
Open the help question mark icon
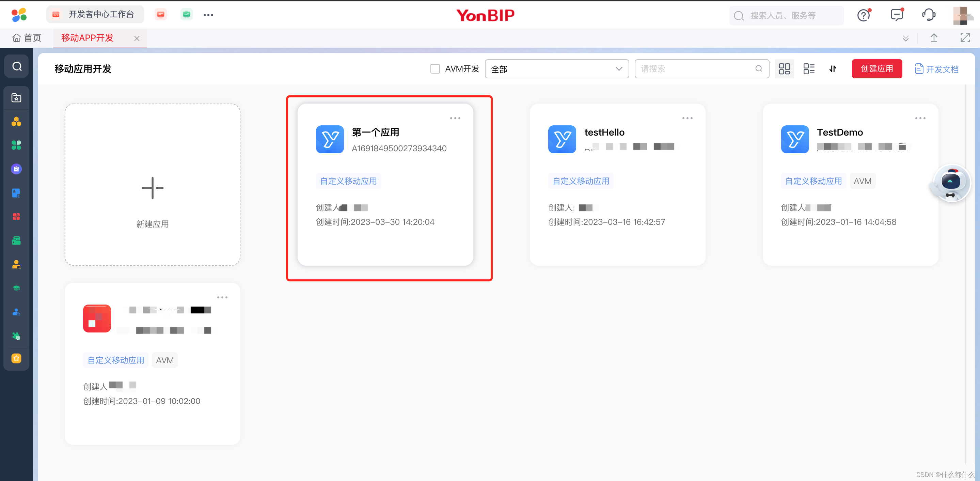tap(863, 15)
